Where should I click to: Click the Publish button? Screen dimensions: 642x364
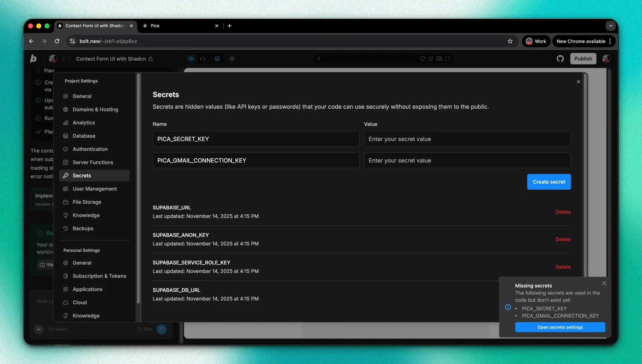point(583,59)
